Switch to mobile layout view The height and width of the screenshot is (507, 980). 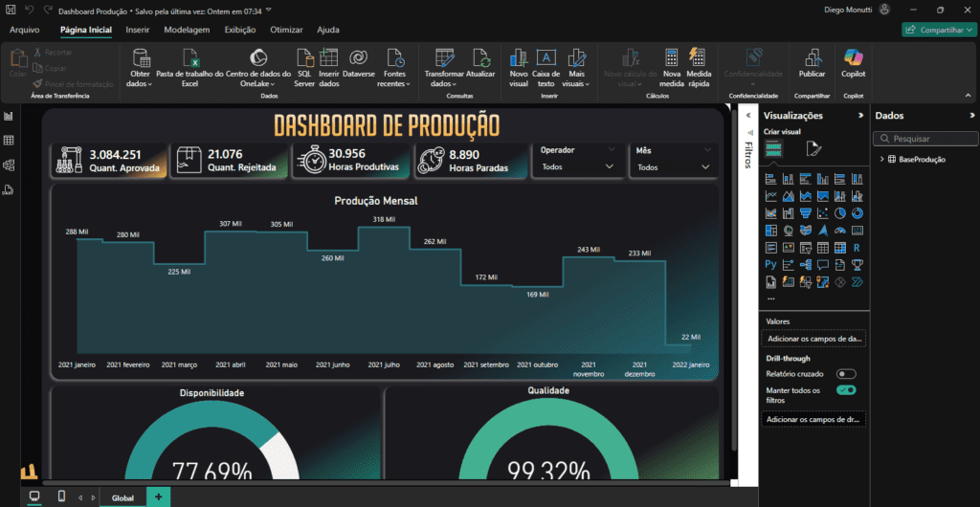[x=61, y=496]
